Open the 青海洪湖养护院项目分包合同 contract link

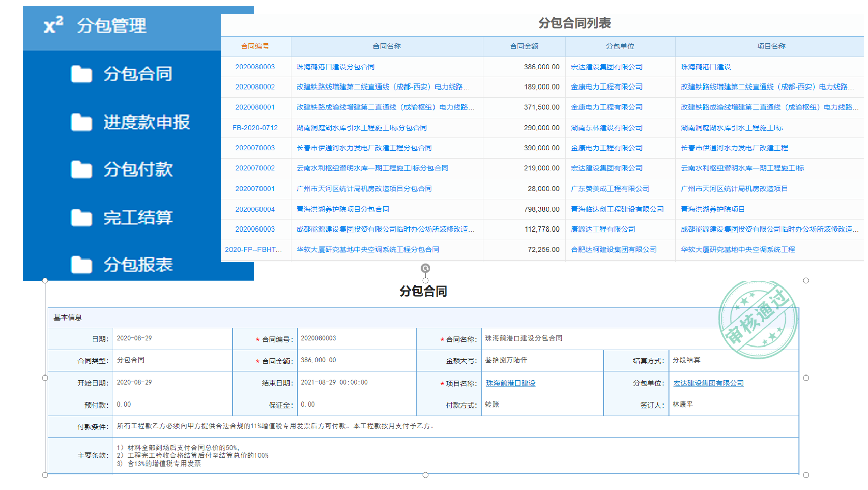click(342, 209)
